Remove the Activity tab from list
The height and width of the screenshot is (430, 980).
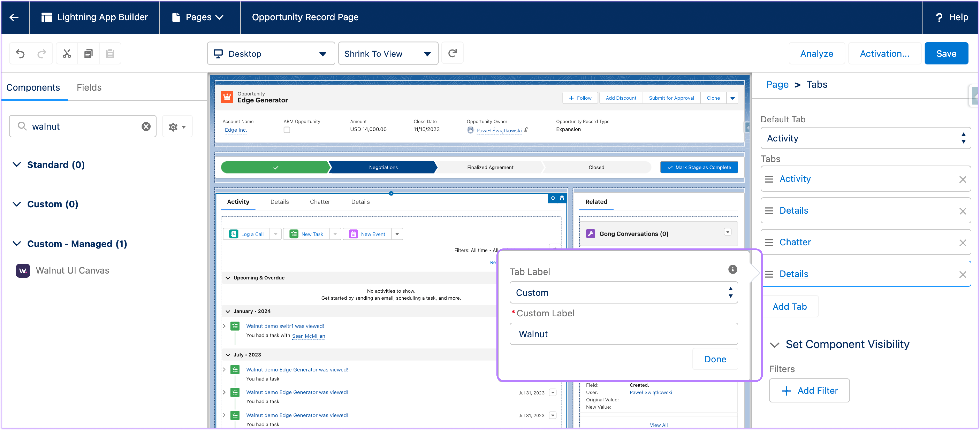(963, 179)
